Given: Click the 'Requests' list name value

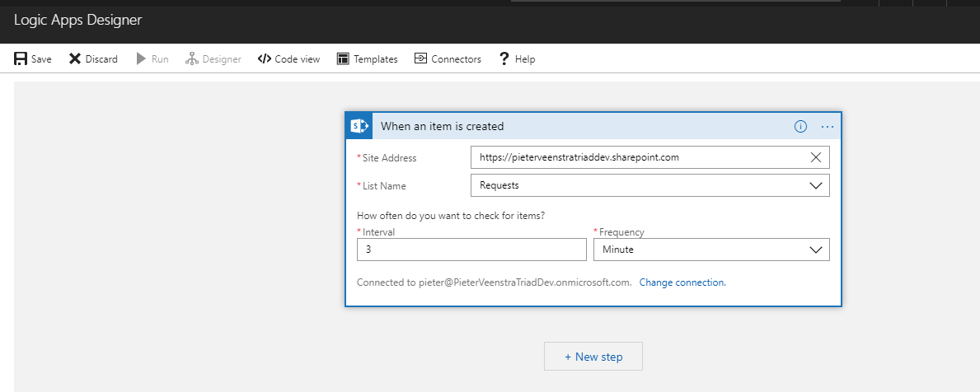Looking at the screenshot, I should pos(499,185).
